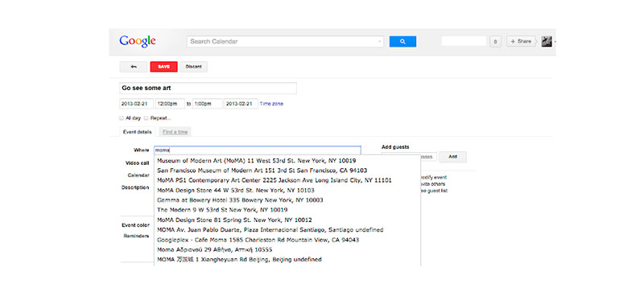
Task: Open the Search Calendar dropdown arrow
Action: (x=379, y=42)
